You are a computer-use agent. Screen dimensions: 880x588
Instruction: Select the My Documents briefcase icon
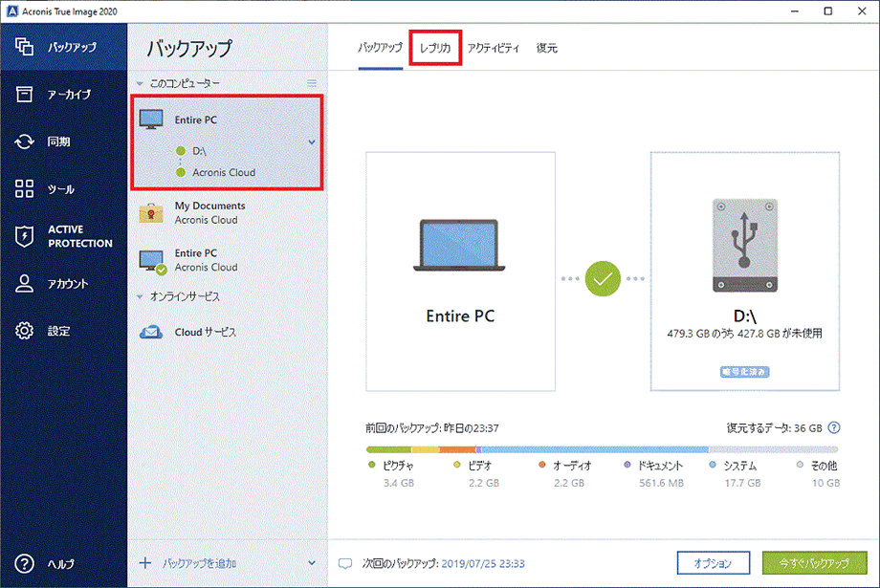click(x=151, y=213)
